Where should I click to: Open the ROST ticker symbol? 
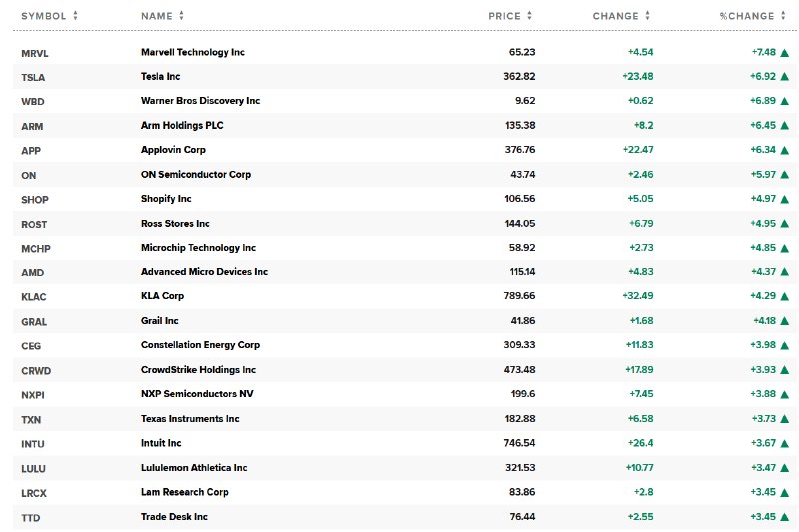pyautogui.click(x=34, y=224)
